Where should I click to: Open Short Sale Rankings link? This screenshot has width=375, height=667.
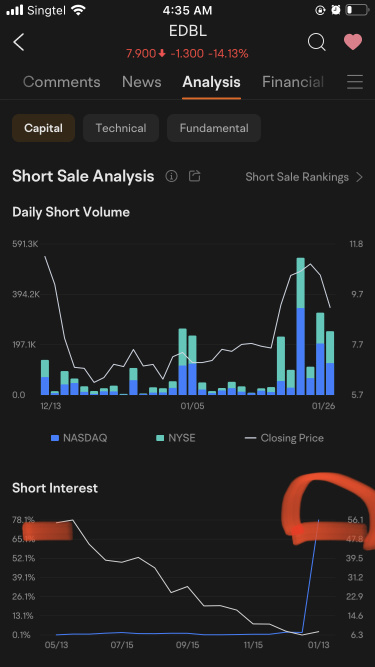click(x=297, y=177)
